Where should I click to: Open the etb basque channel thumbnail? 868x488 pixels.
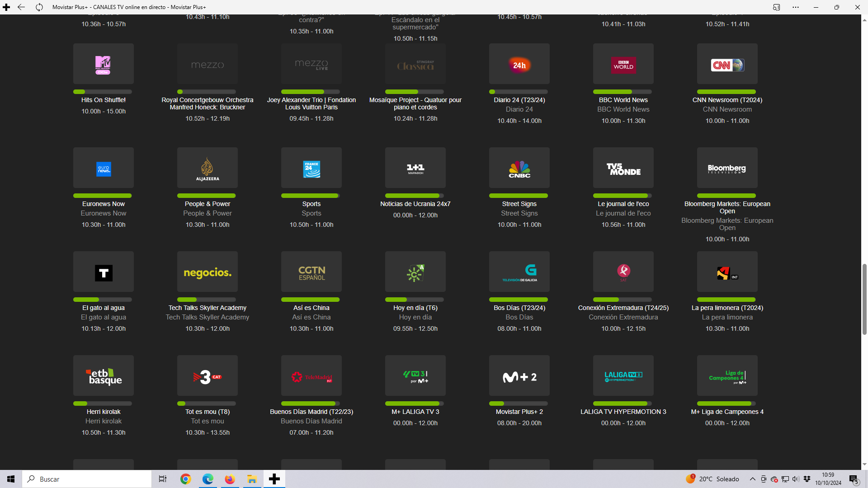(104, 375)
